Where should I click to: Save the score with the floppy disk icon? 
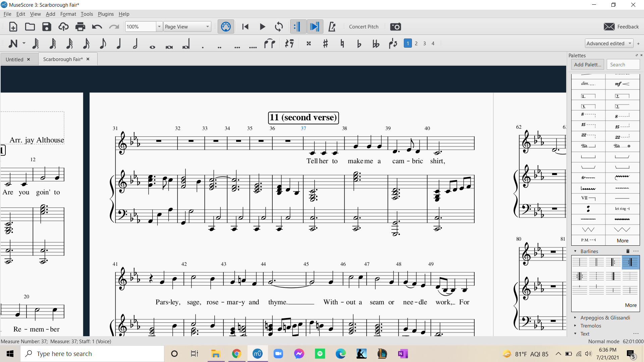click(47, 27)
